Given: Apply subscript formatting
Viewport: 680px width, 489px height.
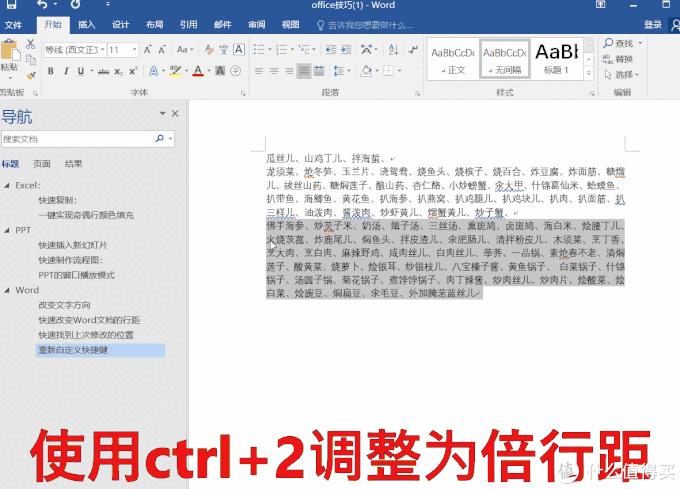Looking at the screenshot, I should (x=118, y=72).
